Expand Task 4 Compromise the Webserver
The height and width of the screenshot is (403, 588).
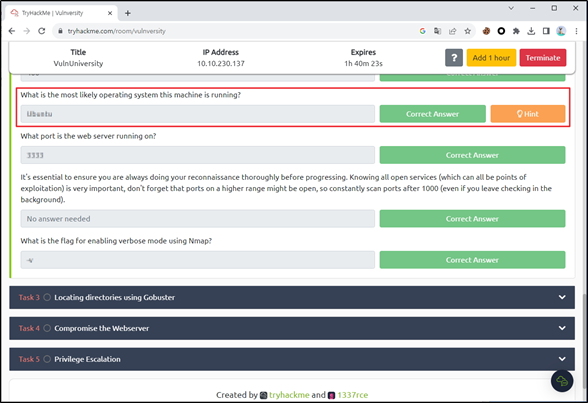click(x=292, y=328)
